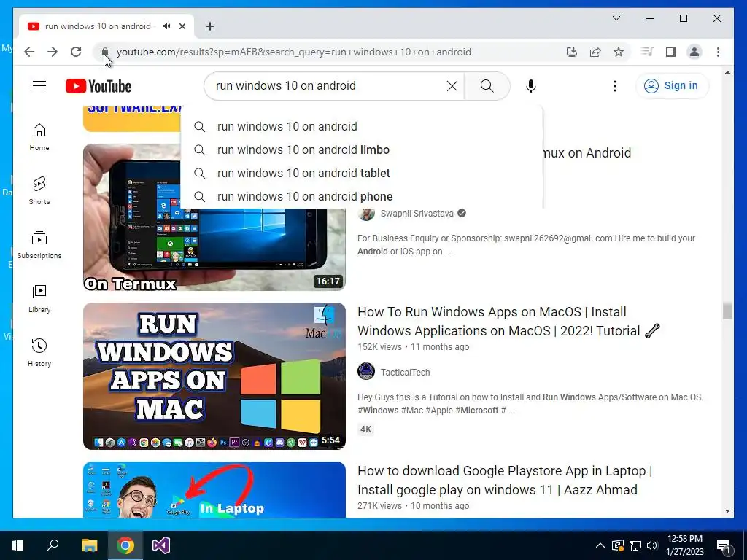Click the Chrome taskbar icon
This screenshot has height=560, width=747.
pos(125,545)
